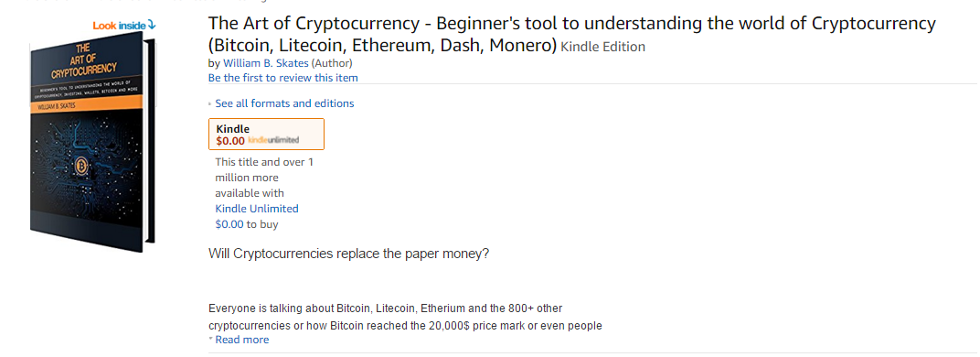
Task: Click the kindleunlimited logo in format box
Action: 273,140
